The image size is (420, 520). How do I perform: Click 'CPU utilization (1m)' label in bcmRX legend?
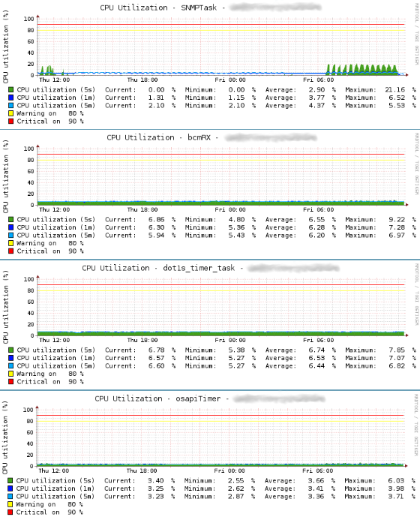click(56, 227)
